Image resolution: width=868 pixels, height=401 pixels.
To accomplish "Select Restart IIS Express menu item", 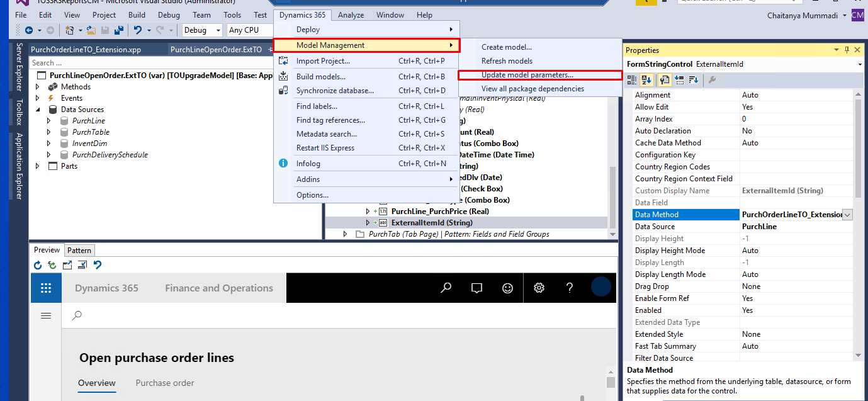I will (x=325, y=148).
